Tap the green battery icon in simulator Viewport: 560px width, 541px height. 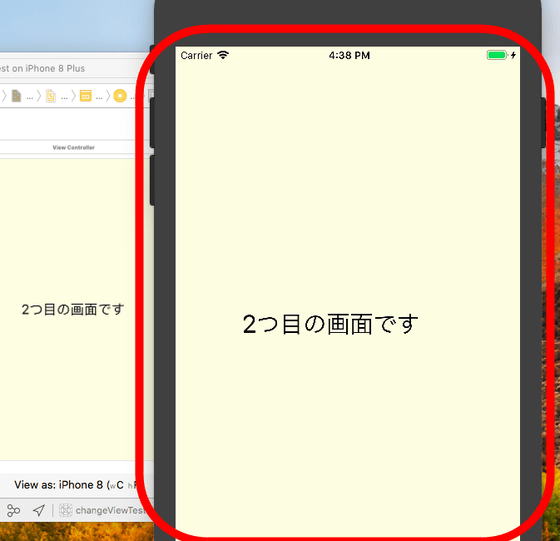tap(497, 55)
